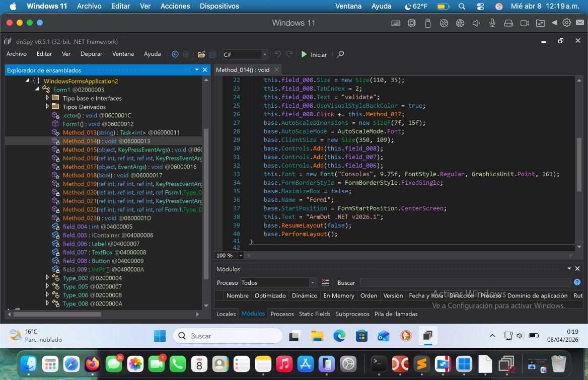Open the Depurar menu

[91, 54]
